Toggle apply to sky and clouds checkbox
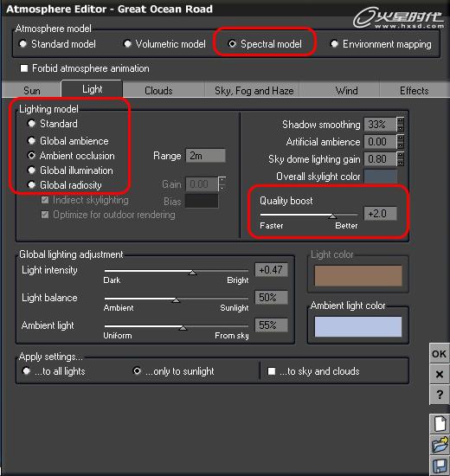 272,371
